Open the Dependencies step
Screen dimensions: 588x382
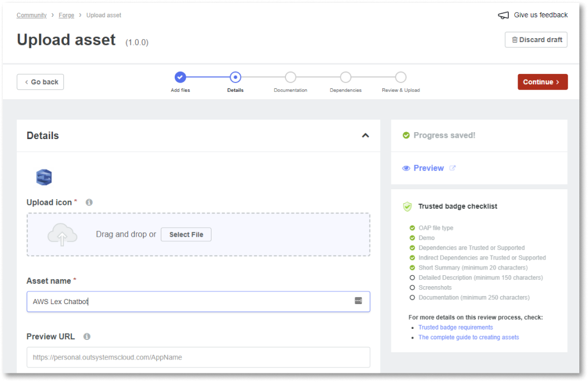coord(345,77)
